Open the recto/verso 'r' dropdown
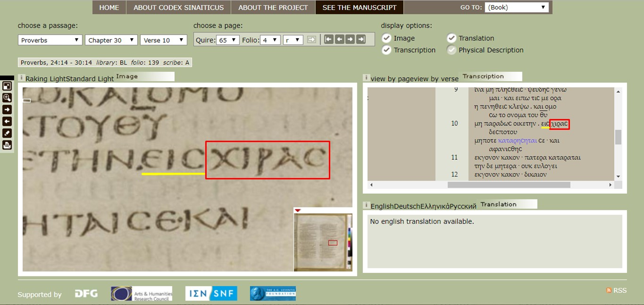This screenshot has width=644, height=305. click(293, 40)
